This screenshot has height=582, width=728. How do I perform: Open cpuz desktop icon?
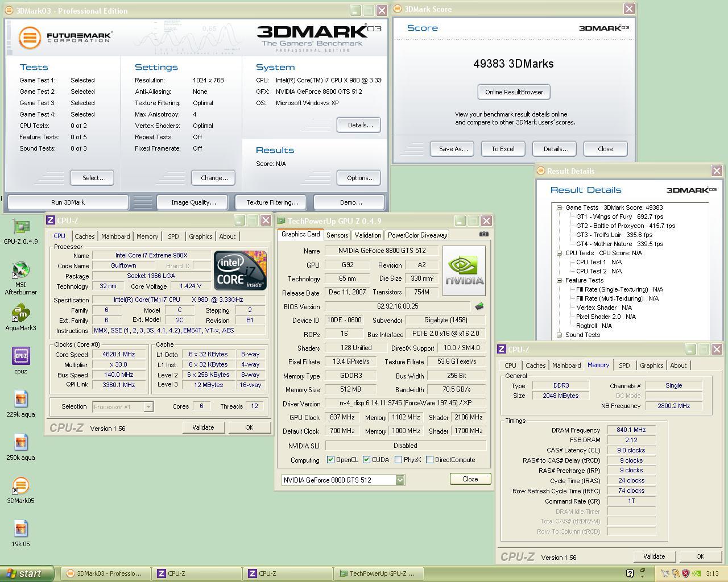click(21, 357)
